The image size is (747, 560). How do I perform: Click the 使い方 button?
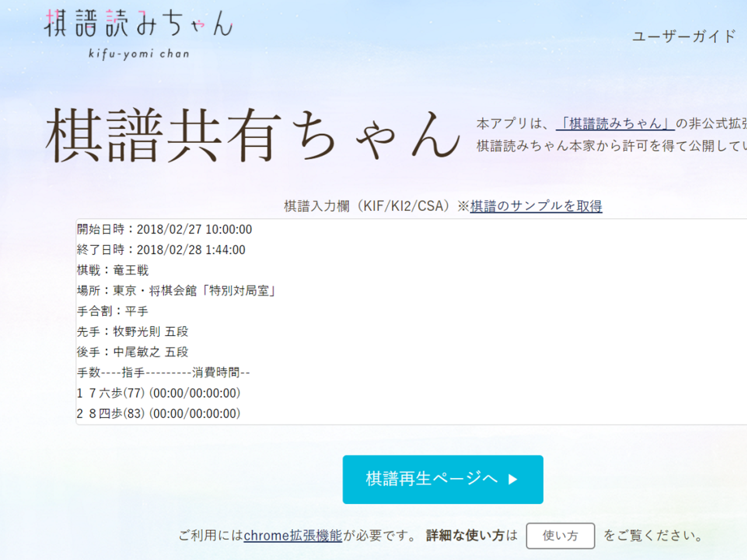pos(560,536)
